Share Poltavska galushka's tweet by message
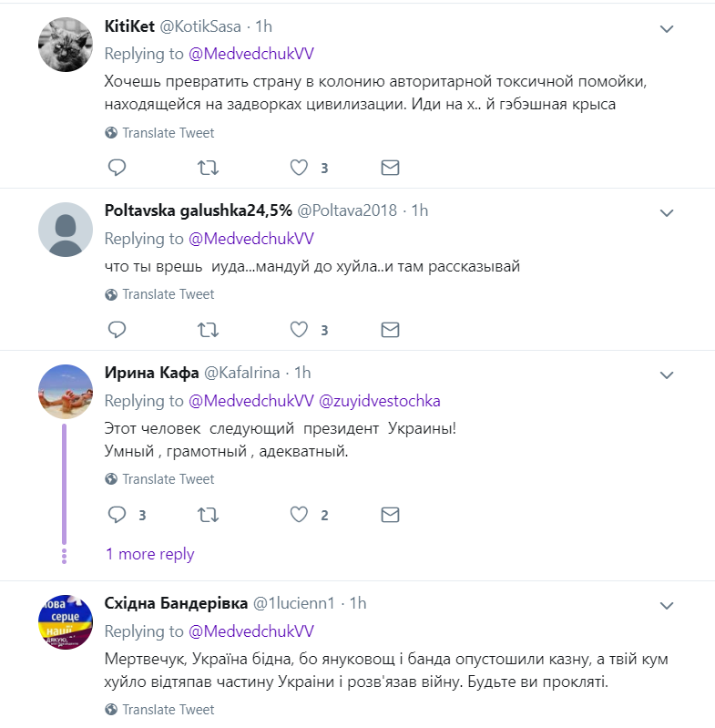Screen dimensions: 715x728 [x=390, y=329]
